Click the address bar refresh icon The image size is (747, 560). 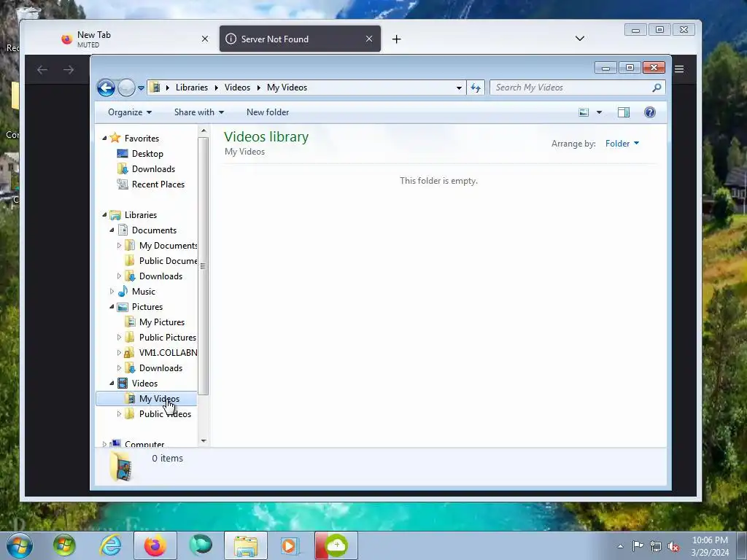click(x=476, y=87)
